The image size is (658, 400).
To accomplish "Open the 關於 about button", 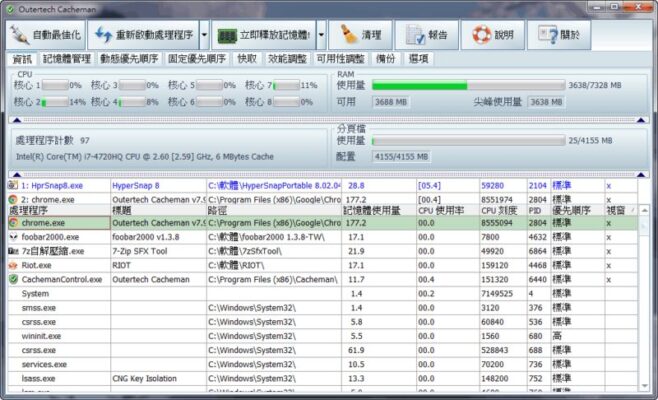I will pyautogui.click(x=559, y=35).
